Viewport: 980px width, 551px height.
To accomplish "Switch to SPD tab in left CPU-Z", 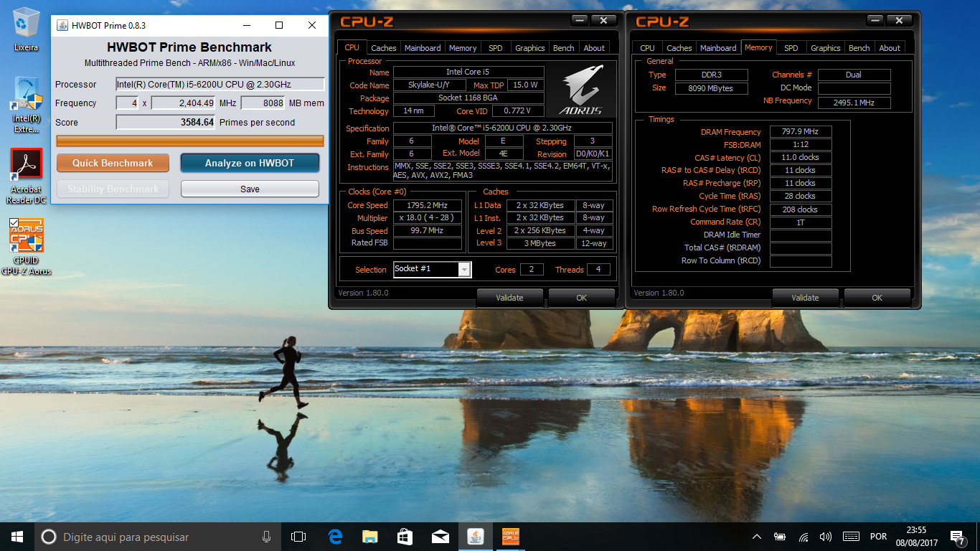I will tap(496, 48).
